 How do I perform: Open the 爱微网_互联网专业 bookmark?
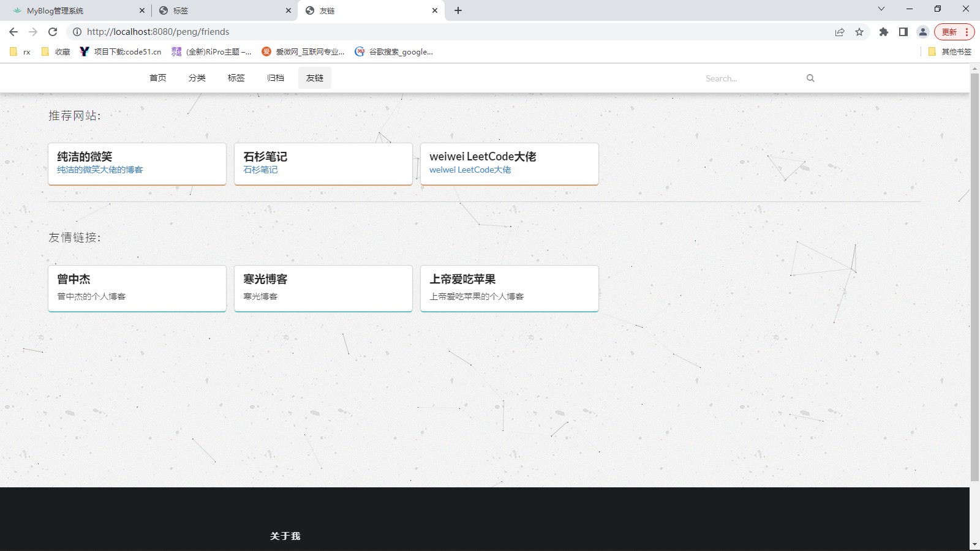click(x=303, y=52)
